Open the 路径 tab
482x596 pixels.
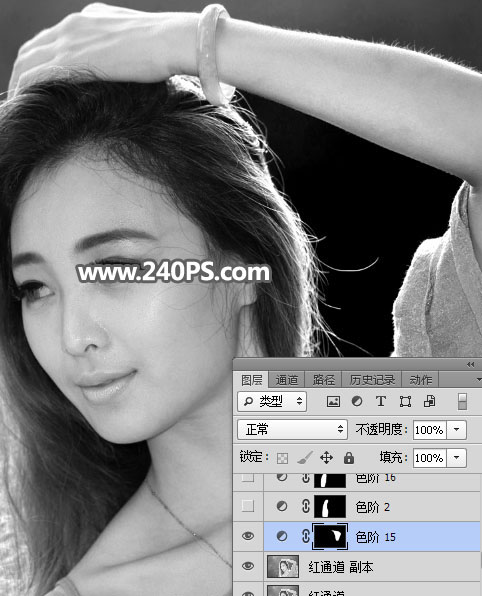point(323,380)
